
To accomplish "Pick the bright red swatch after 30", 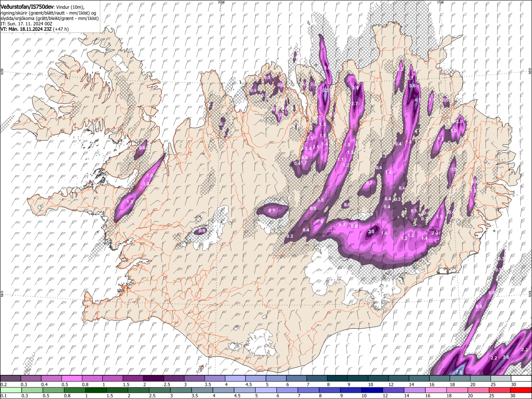I will [x=521, y=390].
